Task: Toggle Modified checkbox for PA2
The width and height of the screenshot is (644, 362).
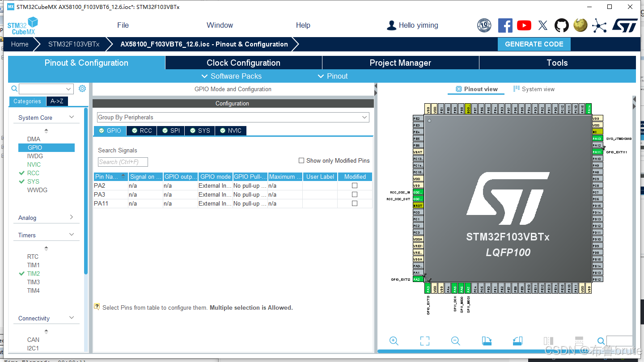Action: click(355, 185)
